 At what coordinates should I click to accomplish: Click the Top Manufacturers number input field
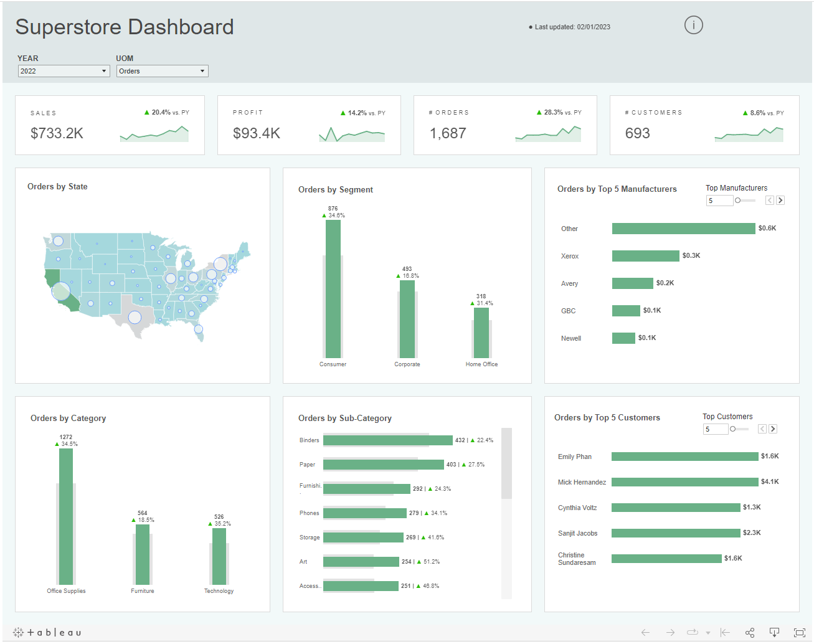[719, 201]
